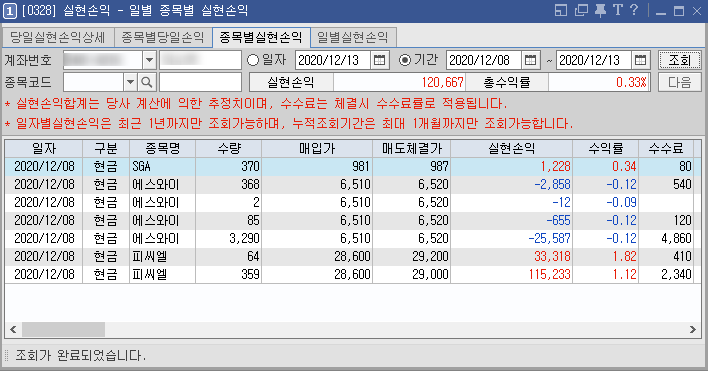Click the 구분 column header
This screenshot has height=371, width=708.
(106, 148)
